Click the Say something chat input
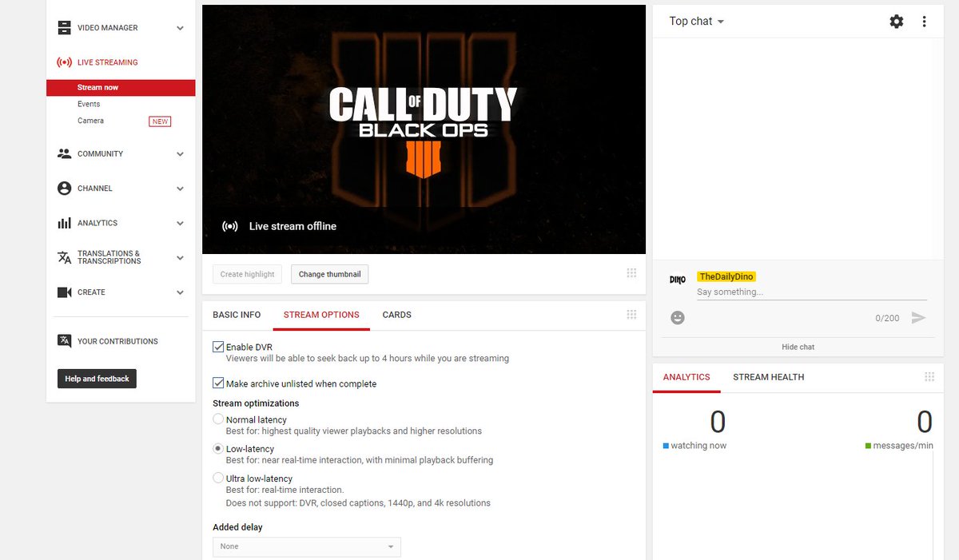The width and height of the screenshot is (959, 560). (x=812, y=292)
